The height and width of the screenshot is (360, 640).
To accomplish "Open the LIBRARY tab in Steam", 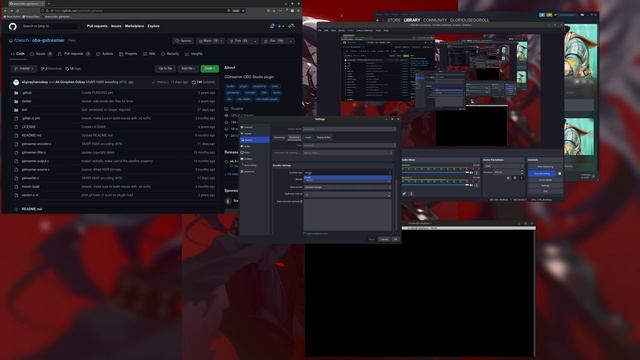I will tap(412, 20).
